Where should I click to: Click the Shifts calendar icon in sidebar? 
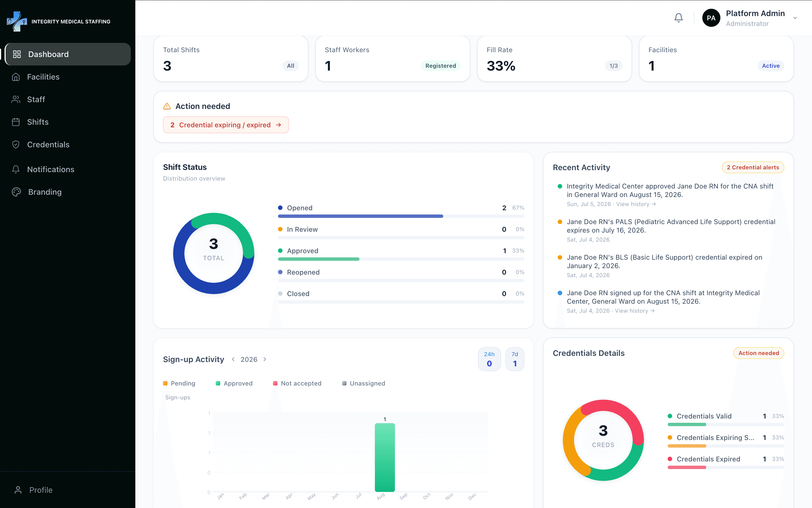pyautogui.click(x=16, y=122)
